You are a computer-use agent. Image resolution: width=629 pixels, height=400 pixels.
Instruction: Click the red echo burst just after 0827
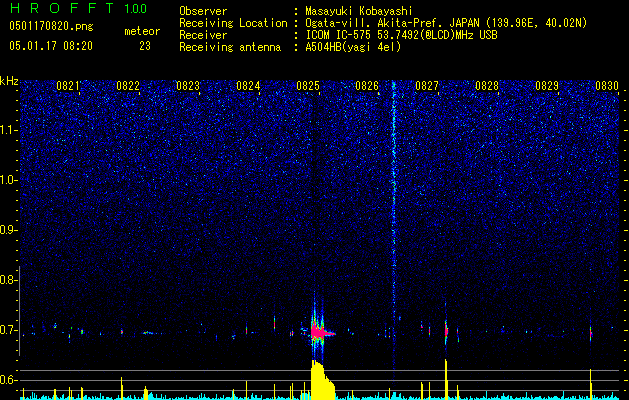(x=446, y=331)
